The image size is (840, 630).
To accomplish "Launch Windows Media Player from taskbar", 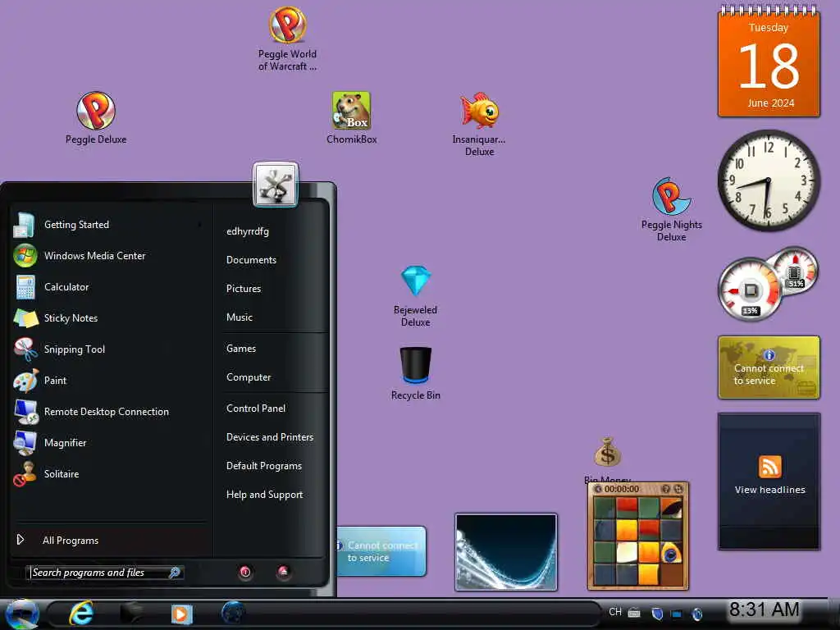I will pos(181,614).
